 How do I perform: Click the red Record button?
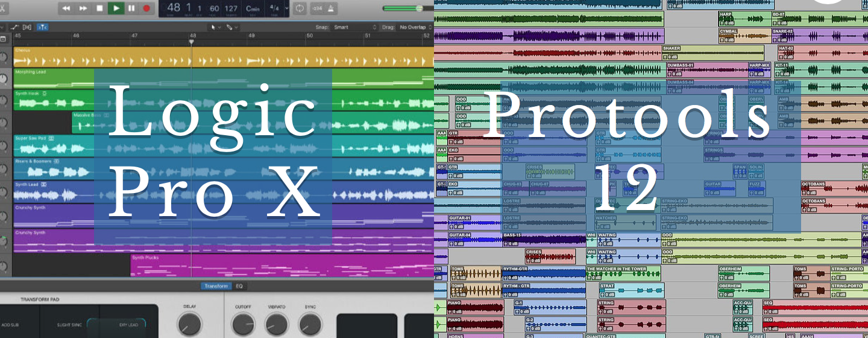[x=146, y=8]
